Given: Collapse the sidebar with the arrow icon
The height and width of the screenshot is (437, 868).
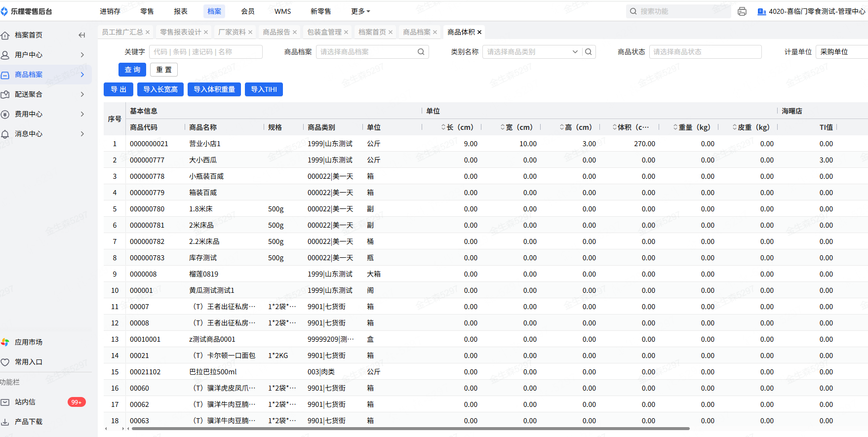Looking at the screenshot, I should pos(82,35).
